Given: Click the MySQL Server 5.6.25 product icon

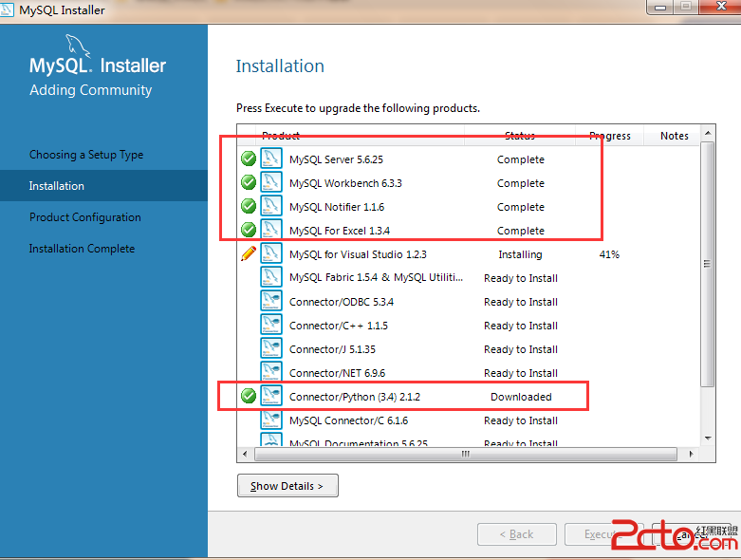Looking at the screenshot, I should coord(271,159).
